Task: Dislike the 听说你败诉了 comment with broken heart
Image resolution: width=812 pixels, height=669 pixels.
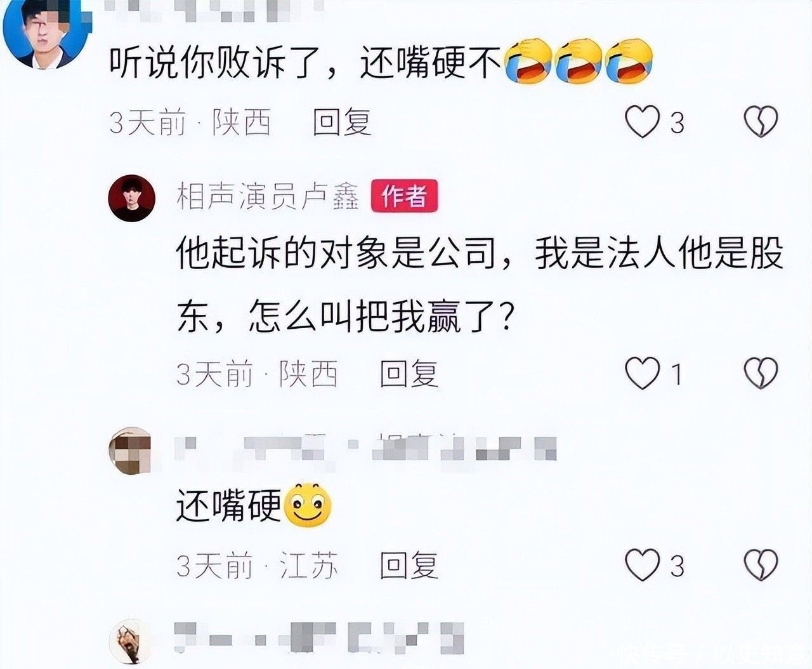Action: pyautogui.click(x=761, y=121)
